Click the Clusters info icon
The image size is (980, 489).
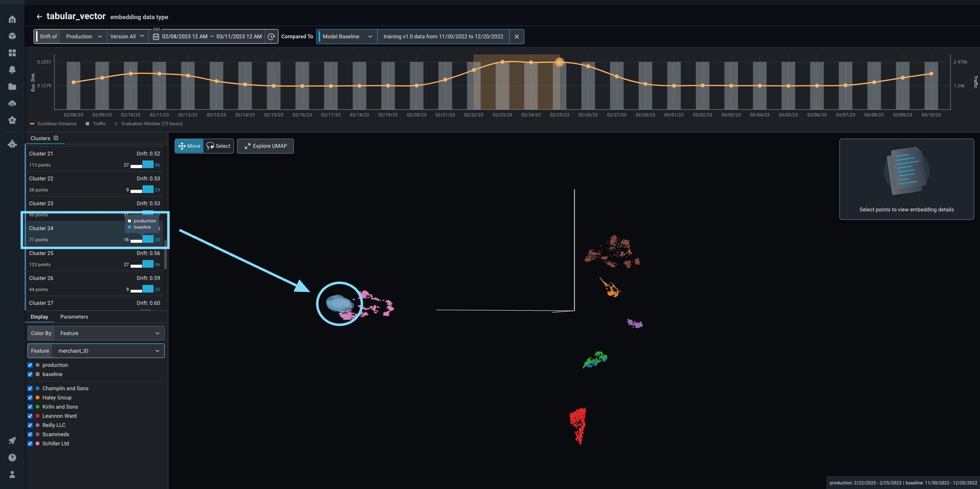click(56, 138)
